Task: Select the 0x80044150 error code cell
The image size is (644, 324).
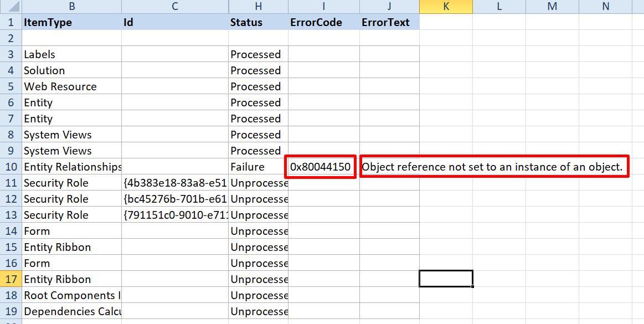Action: click(321, 167)
